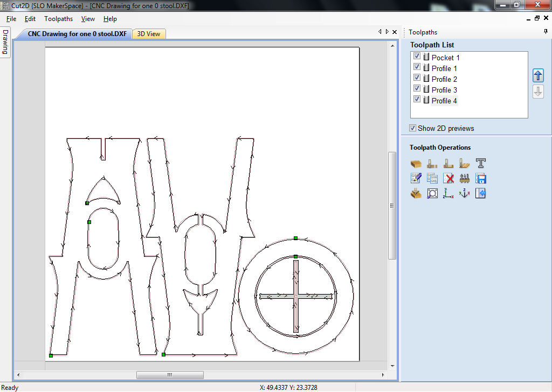The height and width of the screenshot is (392, 552).
Task: Uncheck the Pocket 1 toolpath
Action: 417,56
